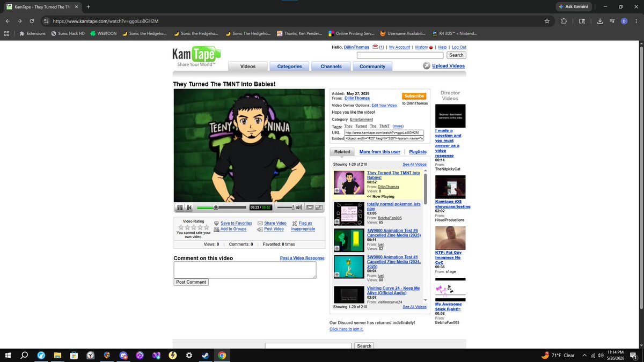Open the inbox mail icon in header
644x362 pixels.
click(x=375, y=47)
